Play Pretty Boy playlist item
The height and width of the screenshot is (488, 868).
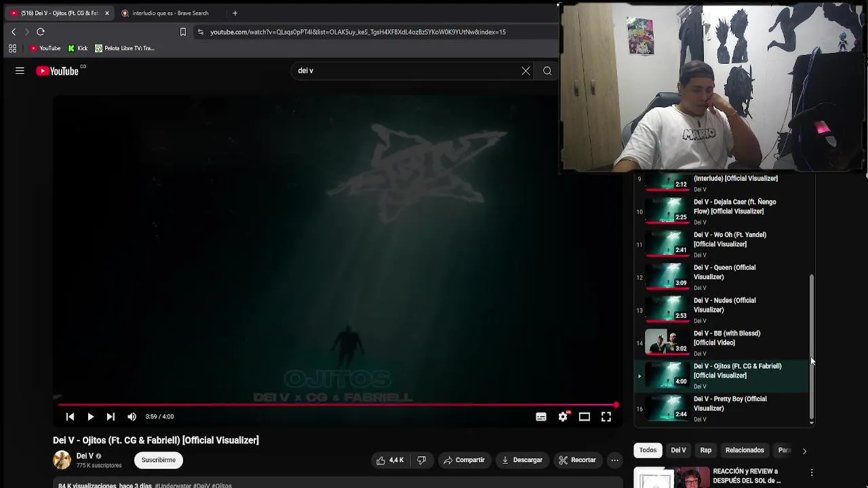click(723, 409)
